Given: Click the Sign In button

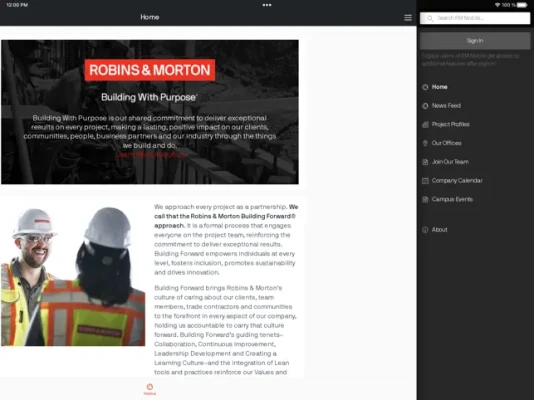Looking at the screenshot, I should [475, 41].
